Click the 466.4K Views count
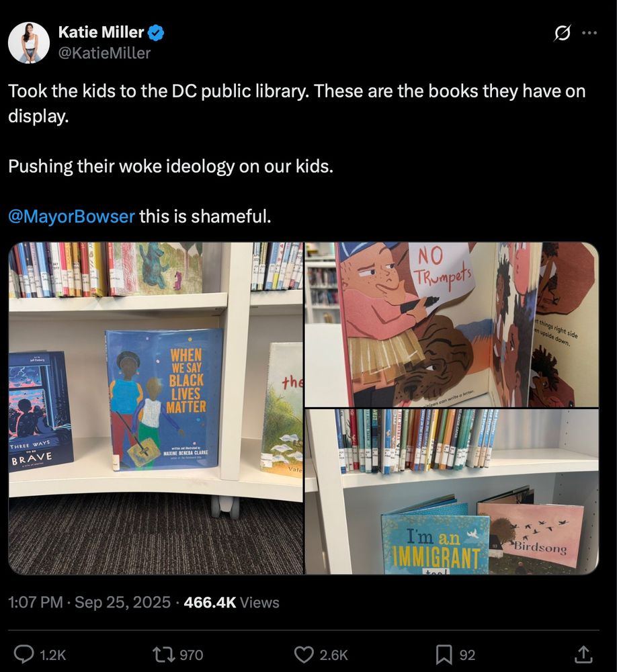The height and width of the screenshot is (672, 617). (x=231, y=603)
